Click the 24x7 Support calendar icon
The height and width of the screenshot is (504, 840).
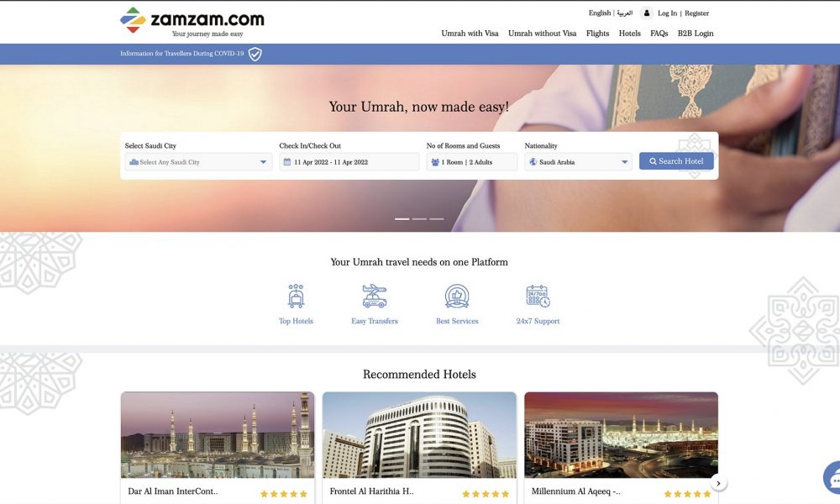[x=538, y=296]
